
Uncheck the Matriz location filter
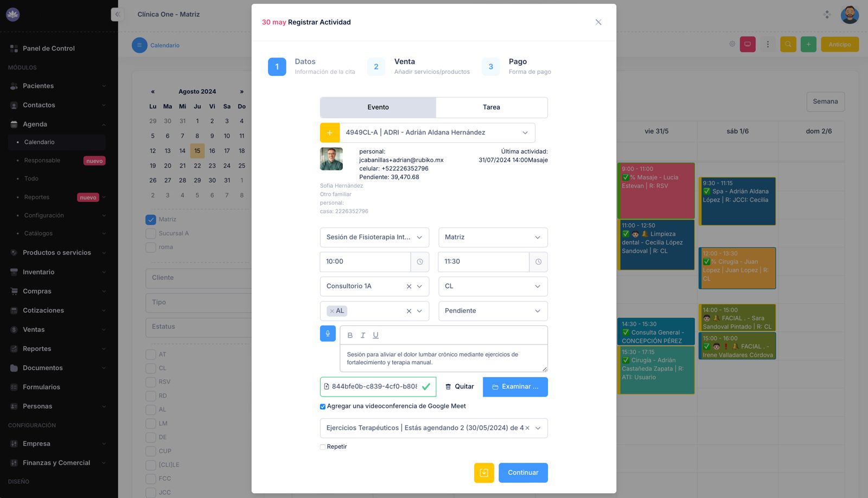tap(150, 219)
